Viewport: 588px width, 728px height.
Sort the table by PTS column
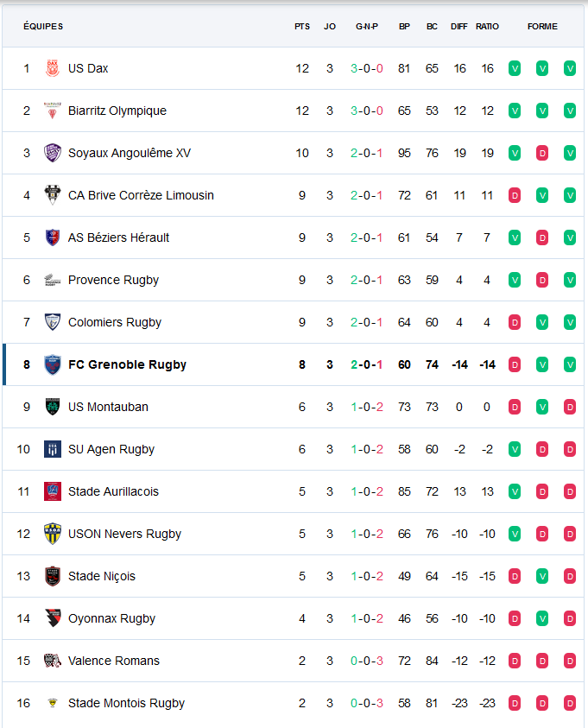[302, 27]
